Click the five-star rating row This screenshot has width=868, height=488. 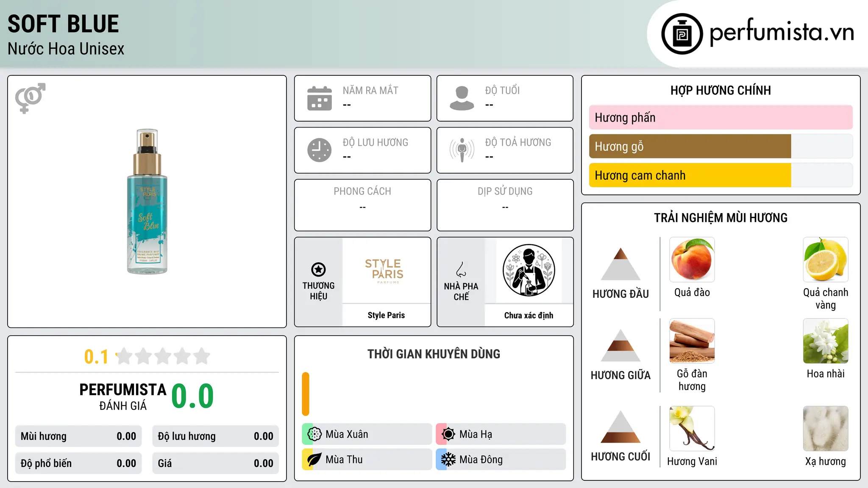pos(163,356)
